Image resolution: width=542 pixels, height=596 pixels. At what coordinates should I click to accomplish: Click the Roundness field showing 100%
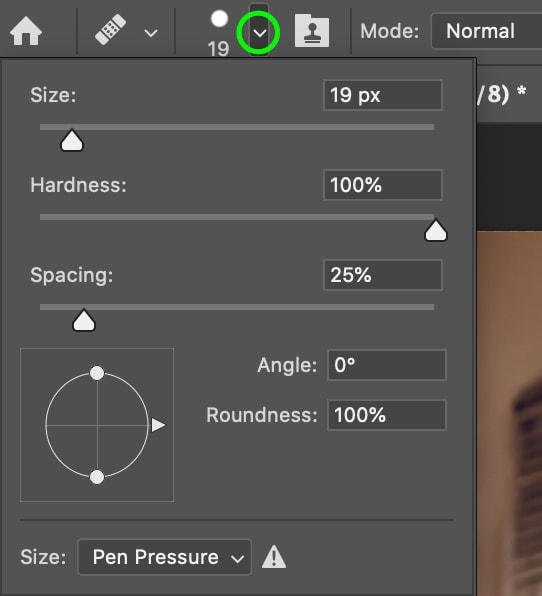tap(387, 415)
